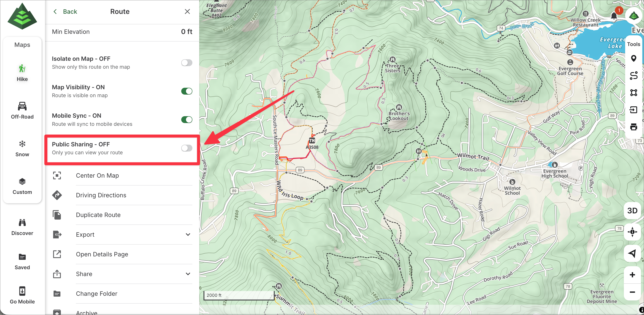Switch map to 3D view

632,211
